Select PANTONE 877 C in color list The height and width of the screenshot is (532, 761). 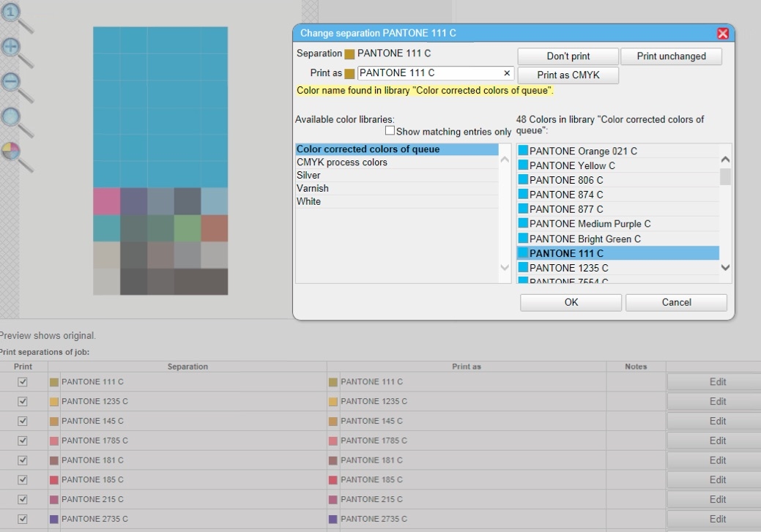(618, 209)
